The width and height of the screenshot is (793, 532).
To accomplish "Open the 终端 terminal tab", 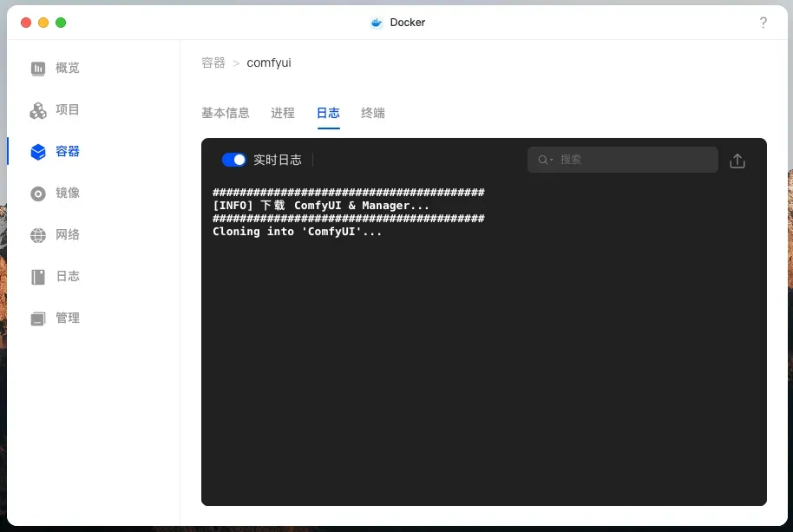I will click(373, 113).
